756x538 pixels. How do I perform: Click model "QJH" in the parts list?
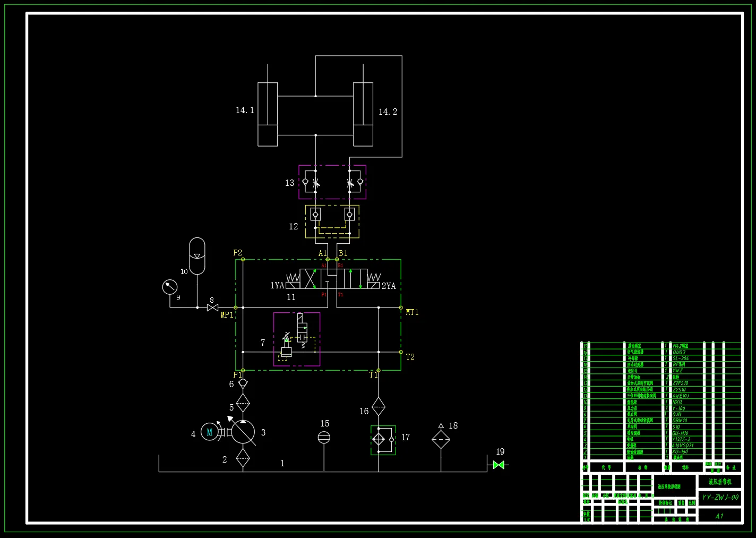(677, 414)
